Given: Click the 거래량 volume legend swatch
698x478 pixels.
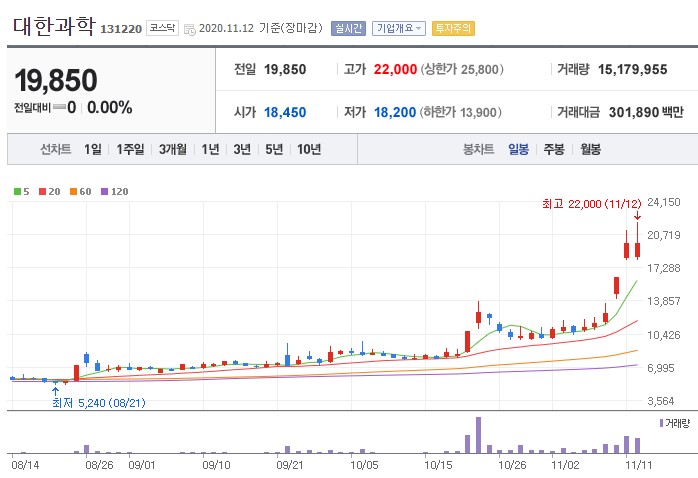Looking at the screenshot, I should (x=661, y=423).
